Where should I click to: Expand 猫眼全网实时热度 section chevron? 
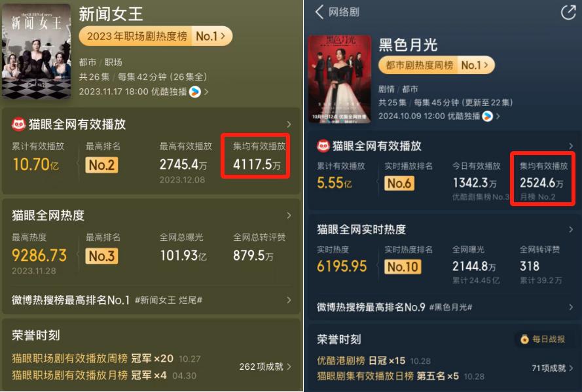coord(570,230)
